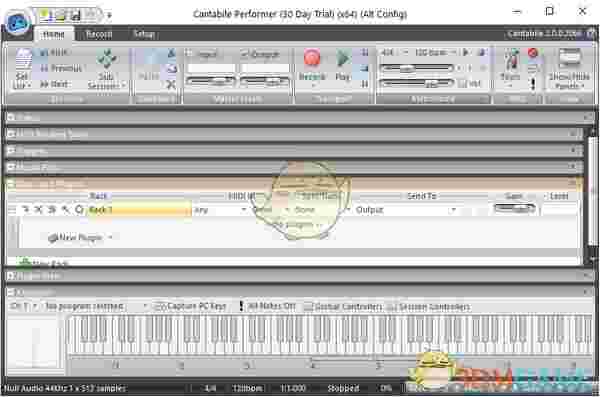Click the '120bpm' status bar entry
This screenshot has height=397, width=600.
(x=248, y=388)
